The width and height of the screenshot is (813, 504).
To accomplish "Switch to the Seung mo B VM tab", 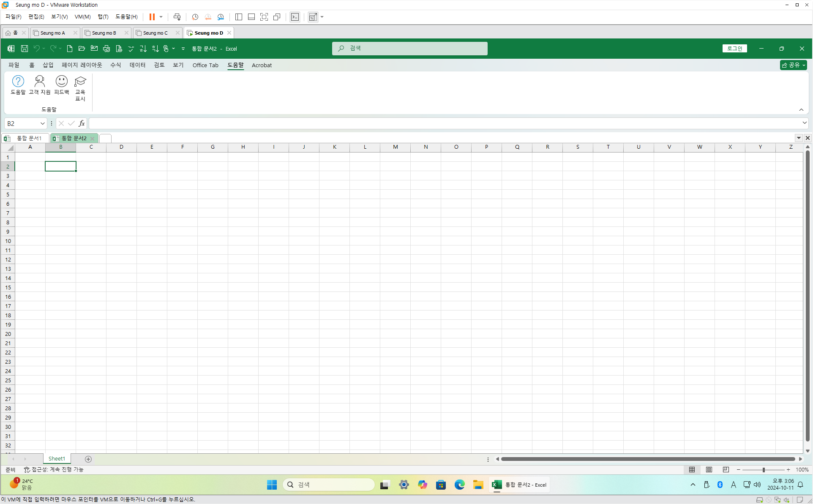I will (104, 33).
